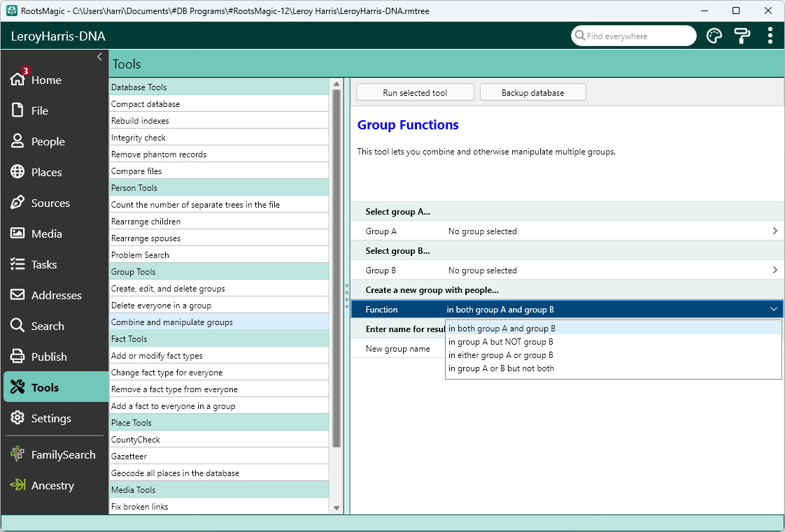This screenshot has width=785, height=532.
Task: Open Ancestry leaf icon
Action: pyautogui.click(x=17, y=484)
